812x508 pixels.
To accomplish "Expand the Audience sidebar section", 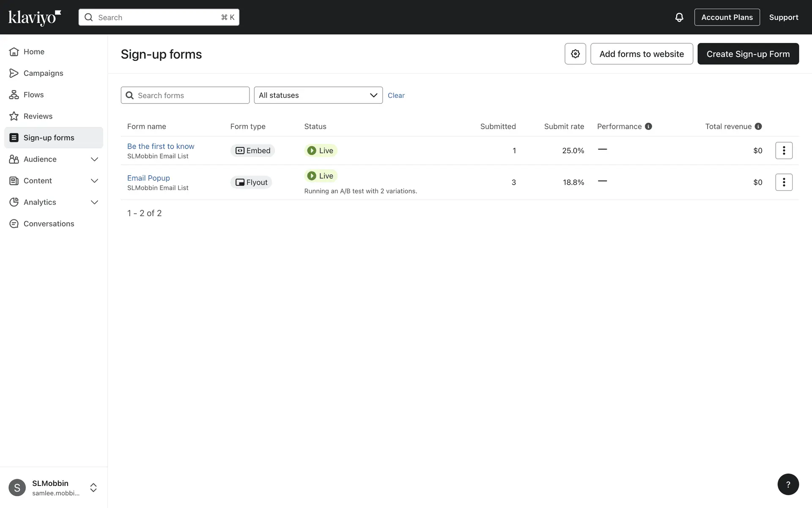I will point(94,159).
